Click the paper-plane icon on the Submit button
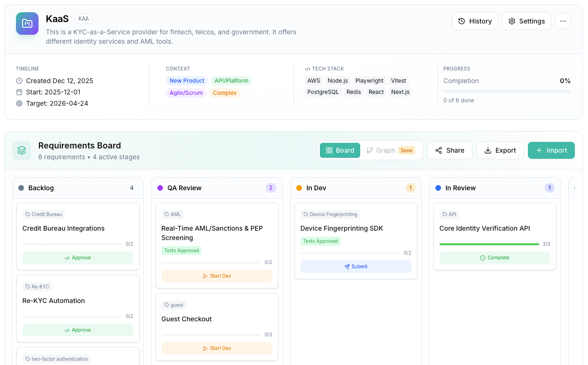The image size is (588, 365). (346, 266)
